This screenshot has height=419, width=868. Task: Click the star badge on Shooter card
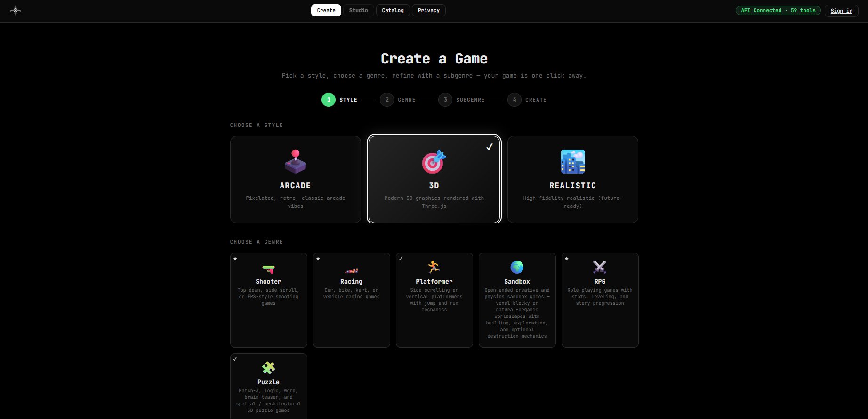click(235, 258)
